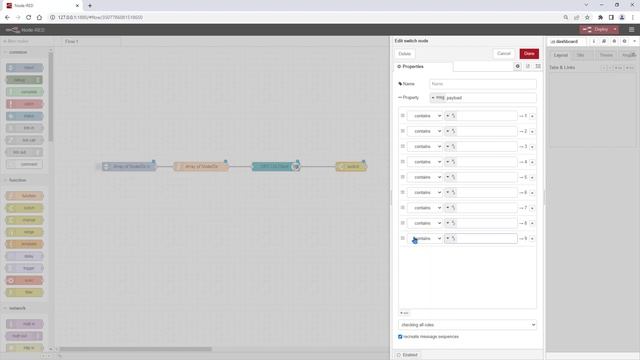
Task: Open node settings gear icon in edit panel
Action: (517, 66)
